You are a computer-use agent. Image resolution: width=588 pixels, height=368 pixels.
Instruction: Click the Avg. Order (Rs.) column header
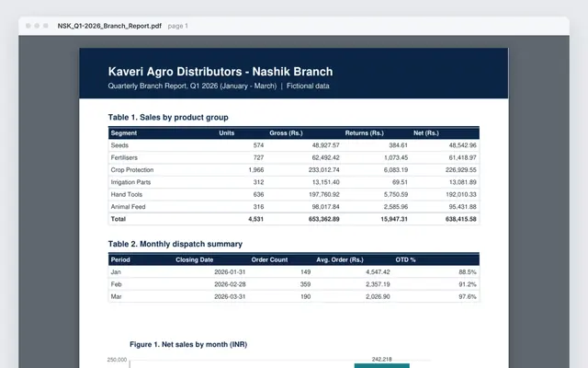point(340,259)
